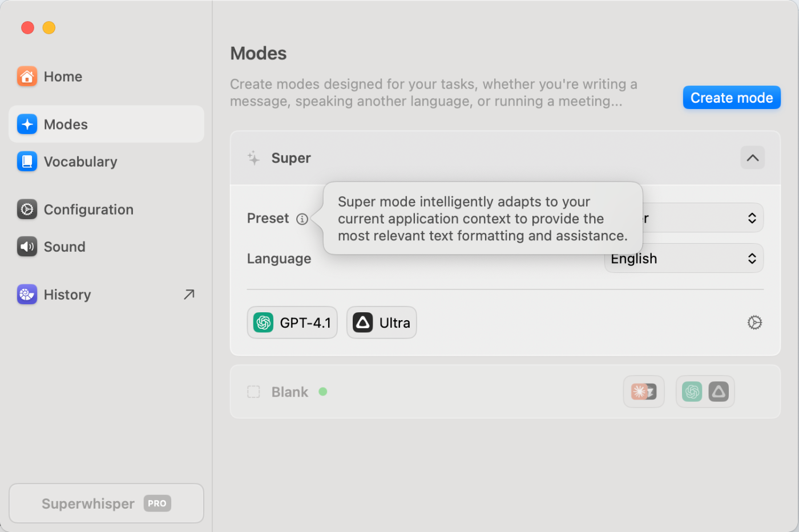Click the History external arrow icon
Image resolution: width=799 pixels, height=532 pixels.
(189, 295)
